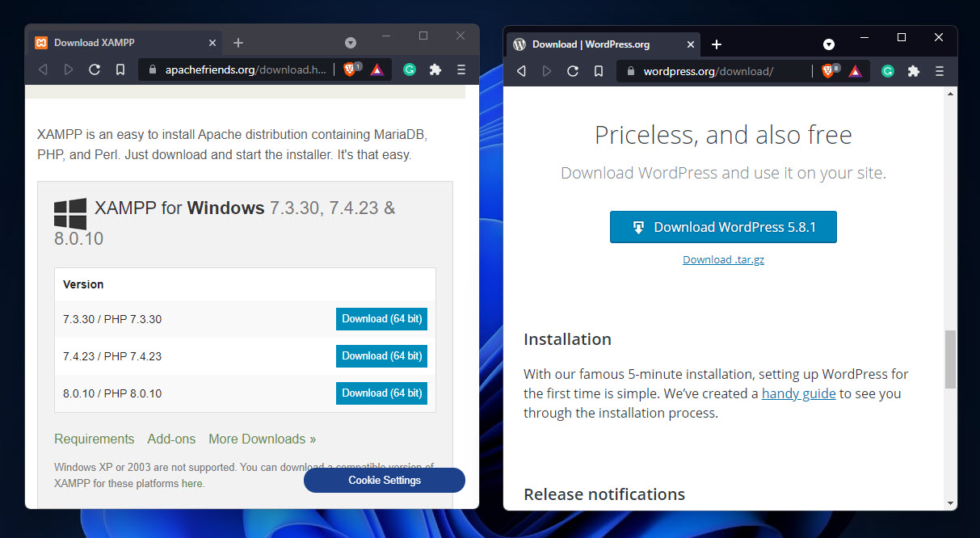Close the Download | WordPress.org tab
The image size is (980, 538).
tap(691, 44)
